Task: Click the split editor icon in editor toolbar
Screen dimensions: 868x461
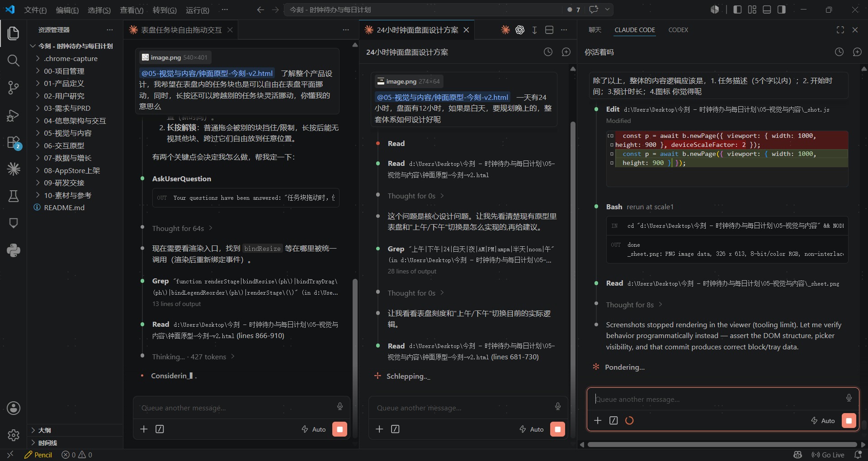Action: [549, 30]
